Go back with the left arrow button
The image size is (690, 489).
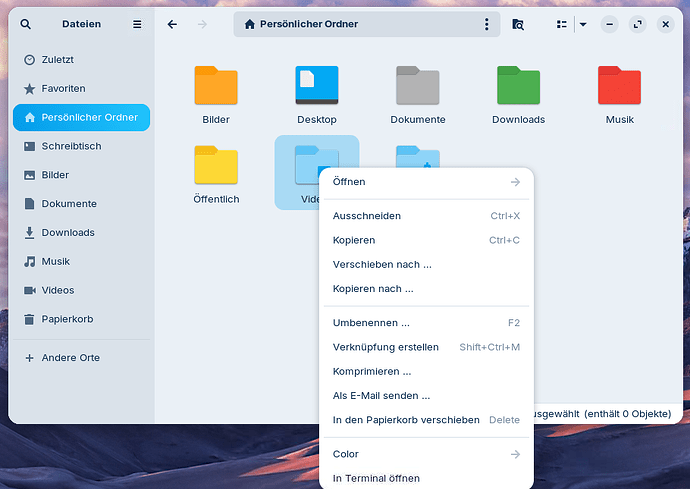172,24
